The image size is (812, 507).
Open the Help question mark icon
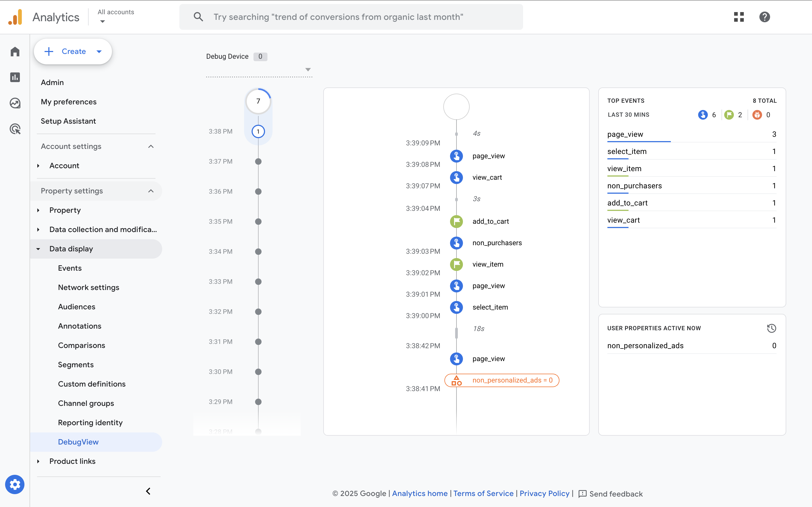tap(764, 17)
